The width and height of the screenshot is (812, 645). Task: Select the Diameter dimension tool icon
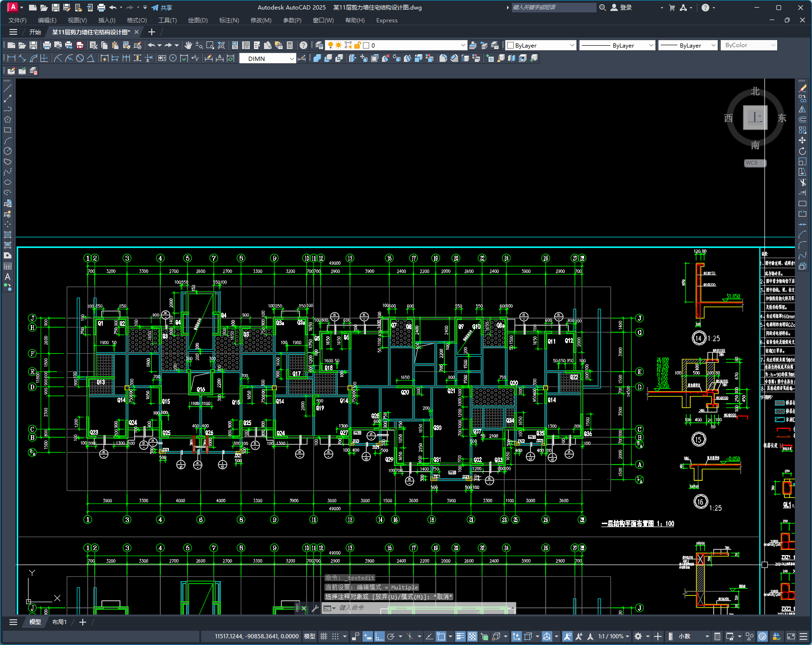click(x=80, y=58)
